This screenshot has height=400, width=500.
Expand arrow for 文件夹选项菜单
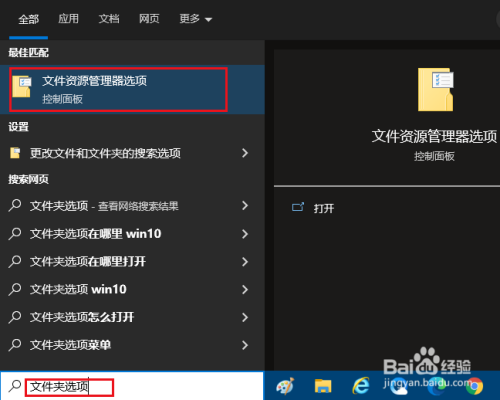(x=245, y=345)
